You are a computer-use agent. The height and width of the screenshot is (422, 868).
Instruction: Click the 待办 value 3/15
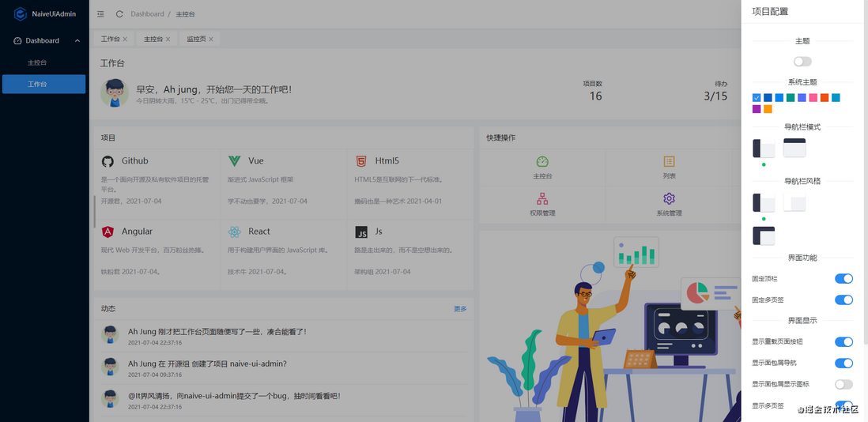tap(715, 96)
